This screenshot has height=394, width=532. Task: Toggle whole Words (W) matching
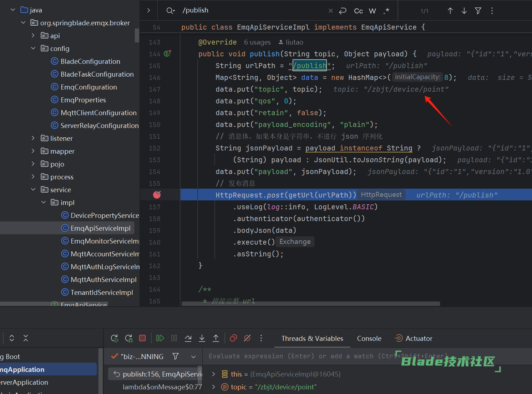coord(373,11)
